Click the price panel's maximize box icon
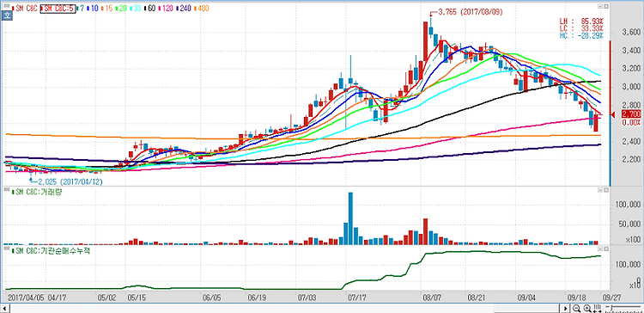Image resolution: width=644 pixels, height=313 pixels. click(x=606, y=8)
